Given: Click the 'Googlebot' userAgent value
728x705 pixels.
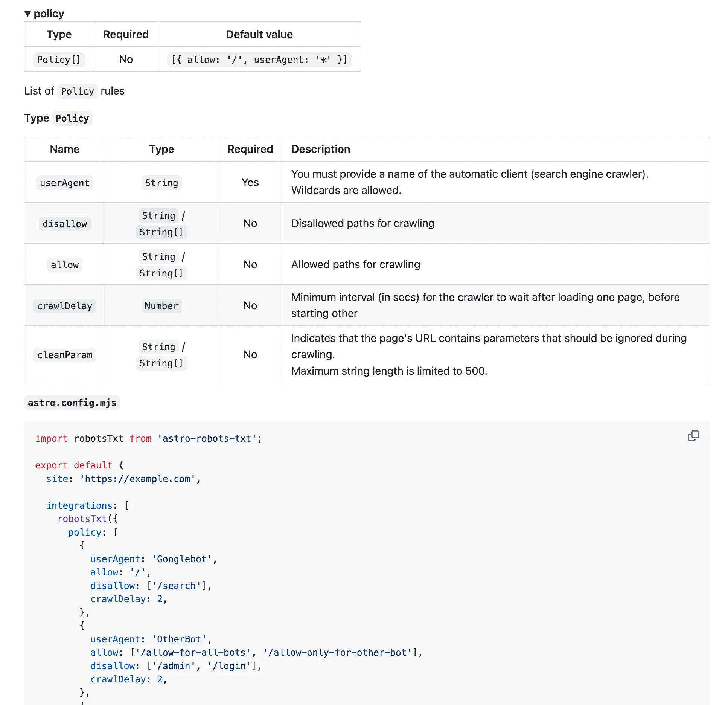Looking at the screenshot, I should (x=182, y=559).
